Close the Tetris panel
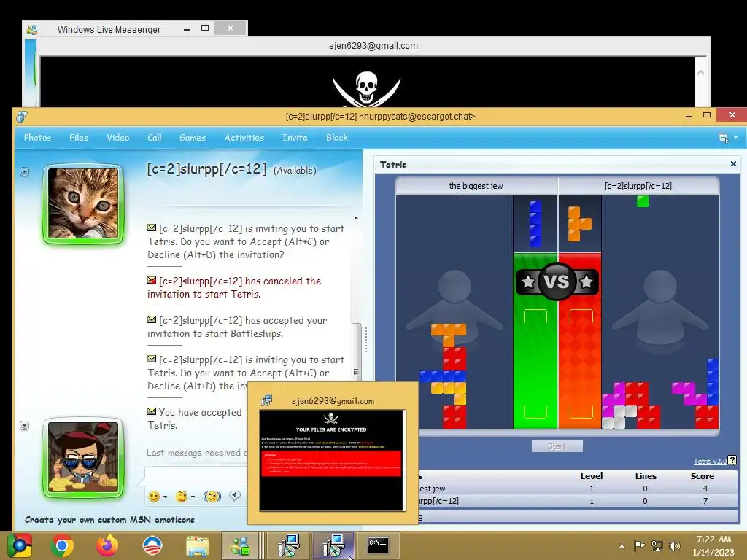747x560 pixels. click(733, 164)
